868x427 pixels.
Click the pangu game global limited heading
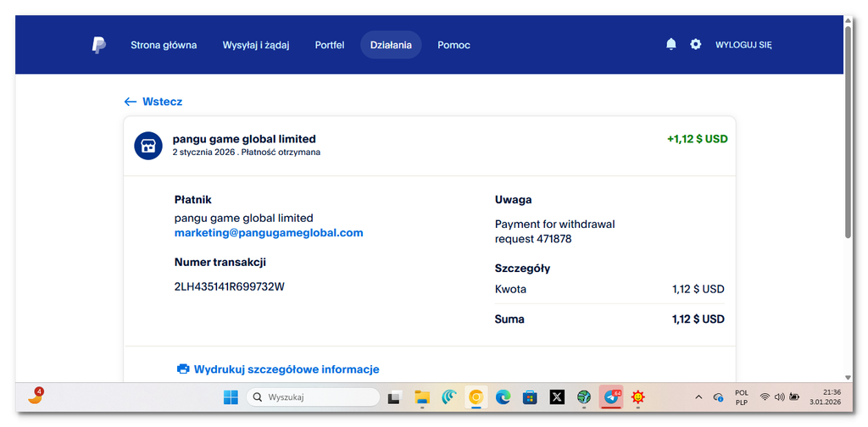(x=244, y=139)
